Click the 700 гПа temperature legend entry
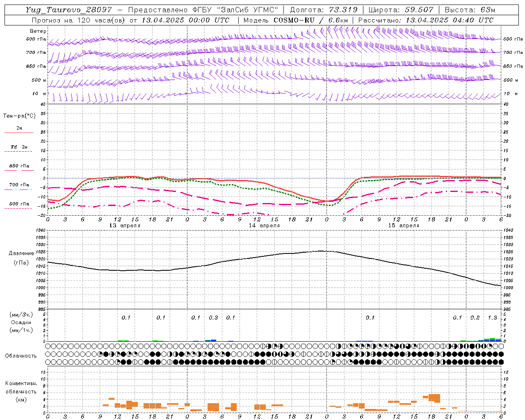Viewport: 525px width, 420px height. click(x=19, y=185)
